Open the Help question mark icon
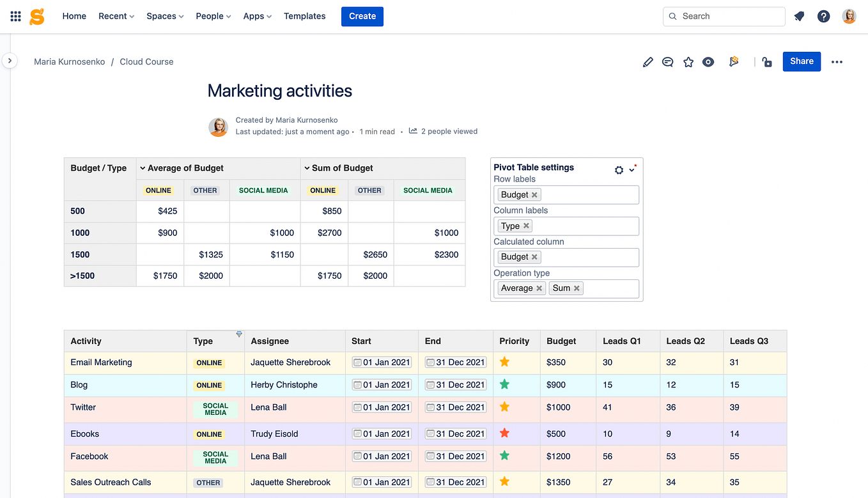The image size is (868, 498). tap(823, 16)
